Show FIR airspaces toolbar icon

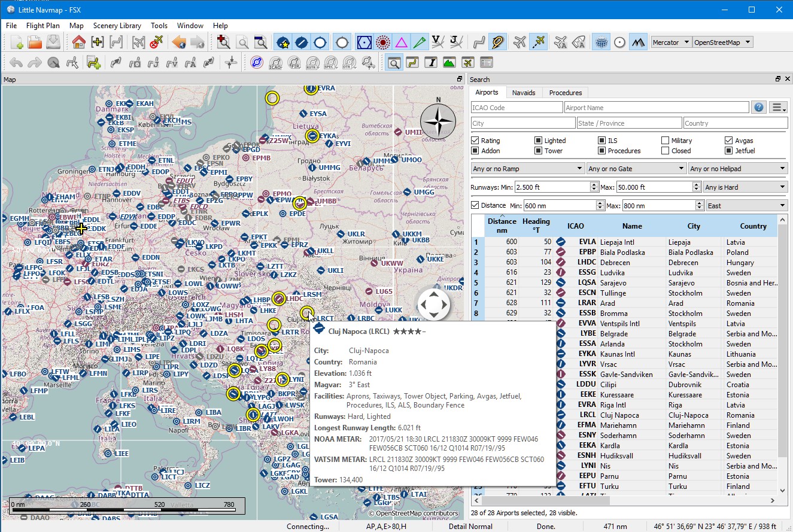[x=293, y=62]
